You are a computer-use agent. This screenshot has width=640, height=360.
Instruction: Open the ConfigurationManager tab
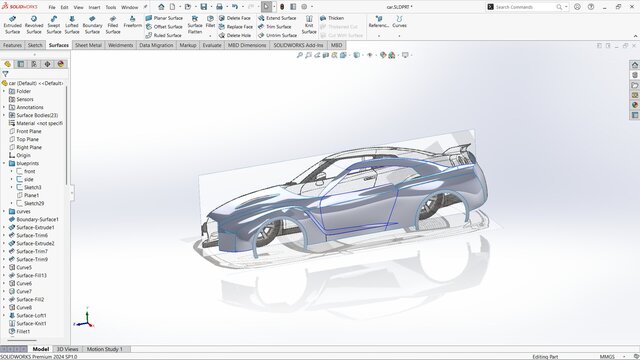point(34,64)
